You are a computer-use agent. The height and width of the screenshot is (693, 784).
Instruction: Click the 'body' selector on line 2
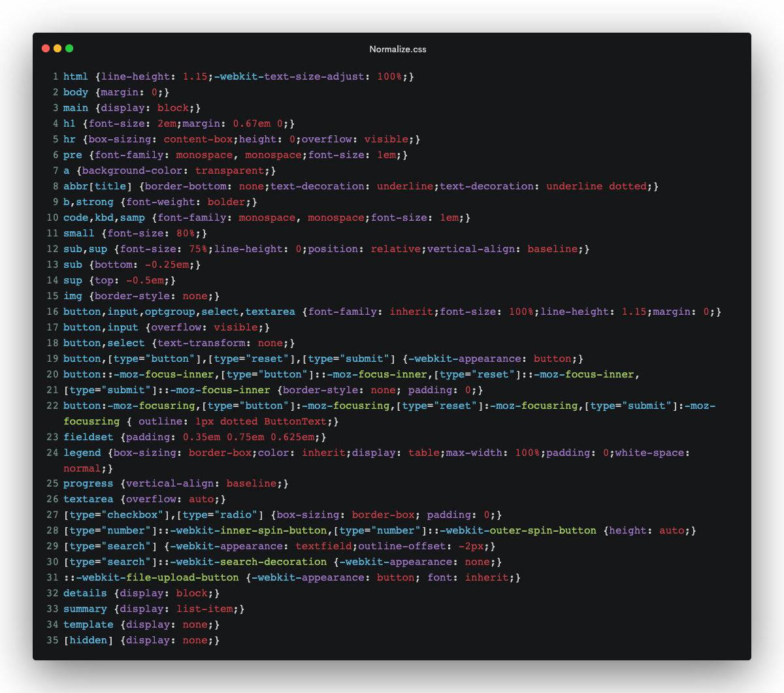tap(76, 92)
